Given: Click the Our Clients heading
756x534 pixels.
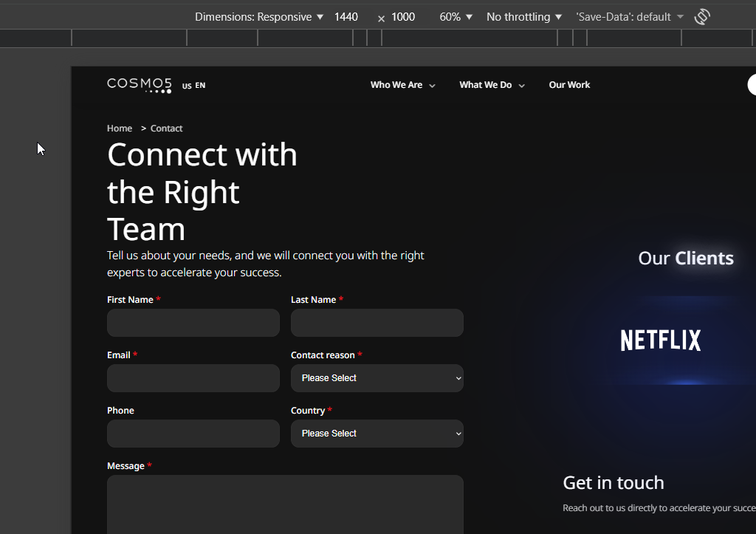Looking at the screenshot, I should [x=686, y=259].
